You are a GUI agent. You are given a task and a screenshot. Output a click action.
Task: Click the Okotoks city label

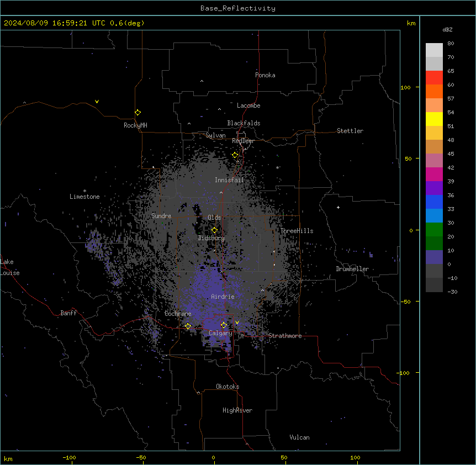228,387
